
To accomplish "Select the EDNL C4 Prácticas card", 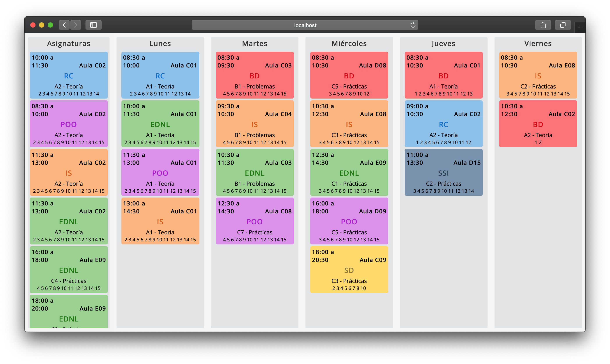I will tap(69, 270).
